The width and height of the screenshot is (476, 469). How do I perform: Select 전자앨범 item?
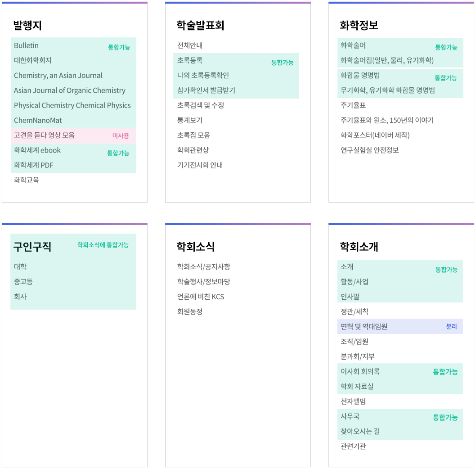coord(353,401)
